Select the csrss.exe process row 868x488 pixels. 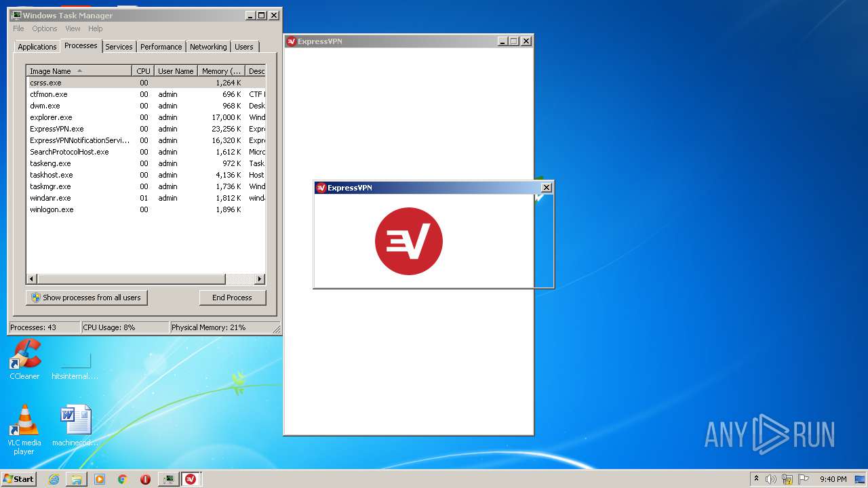click(146, 83)
